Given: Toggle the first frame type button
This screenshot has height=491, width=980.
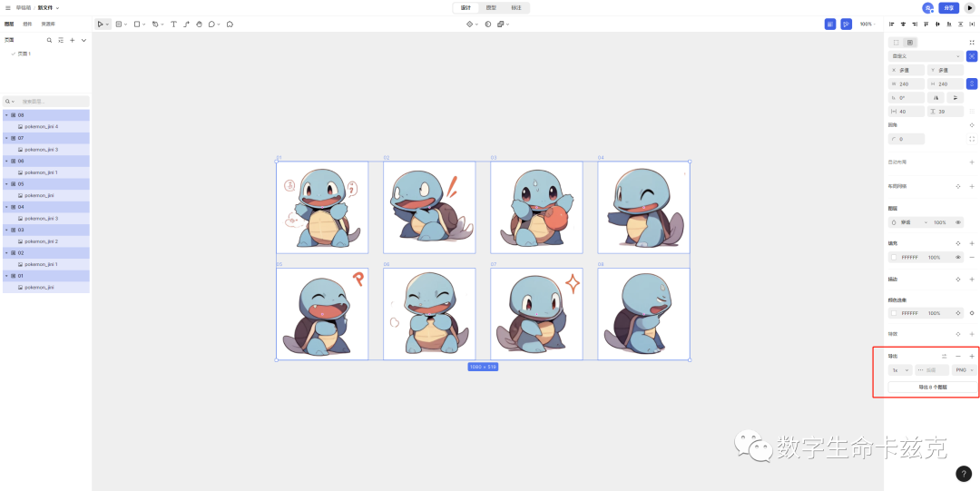Looking at the screenshot, I should [896, 43].
